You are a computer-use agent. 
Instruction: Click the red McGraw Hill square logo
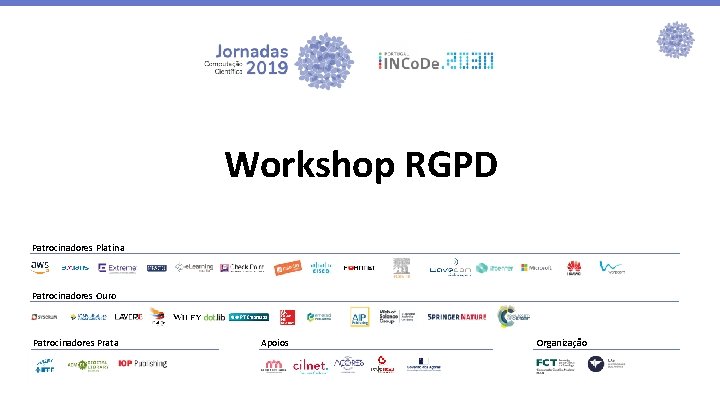click(287, 317)
